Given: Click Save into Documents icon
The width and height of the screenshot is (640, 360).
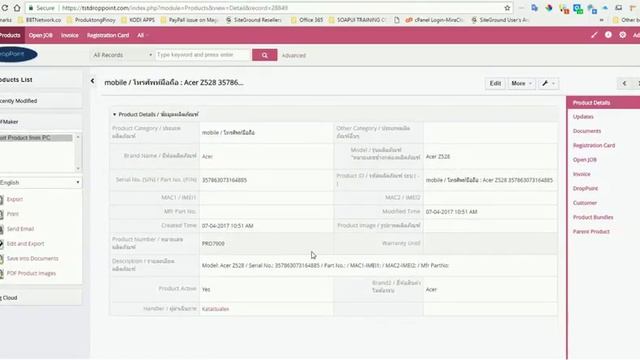Looking at the screenshot, I should pyautogui.click(x=1, y=259).
